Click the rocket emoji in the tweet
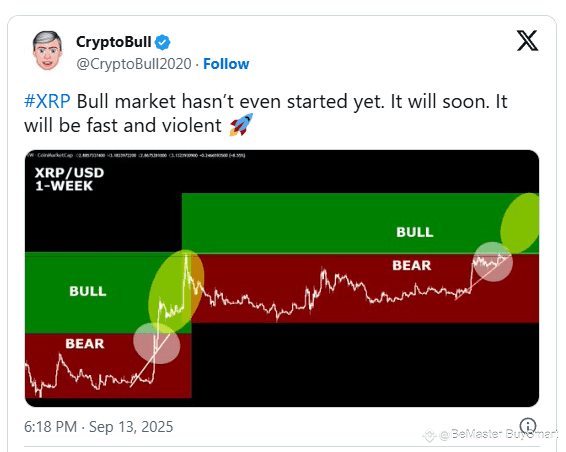Screen dimensions: 566x452 pos(241,125)
